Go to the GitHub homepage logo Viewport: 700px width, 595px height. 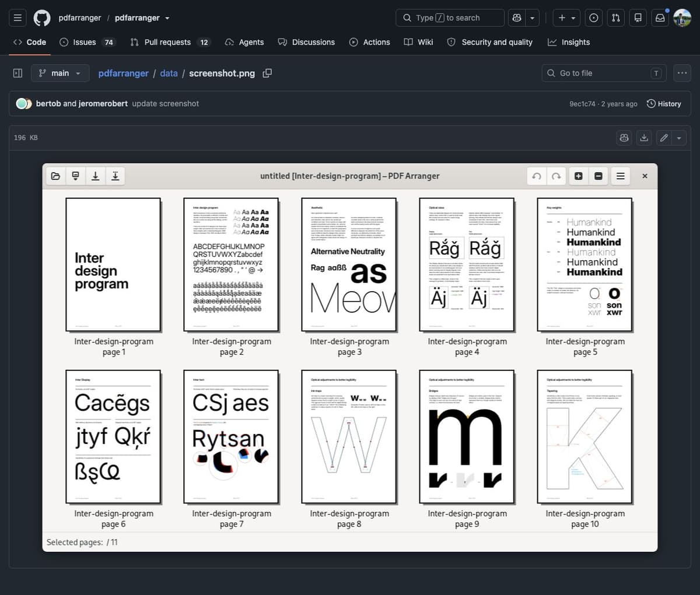[42, 18]
